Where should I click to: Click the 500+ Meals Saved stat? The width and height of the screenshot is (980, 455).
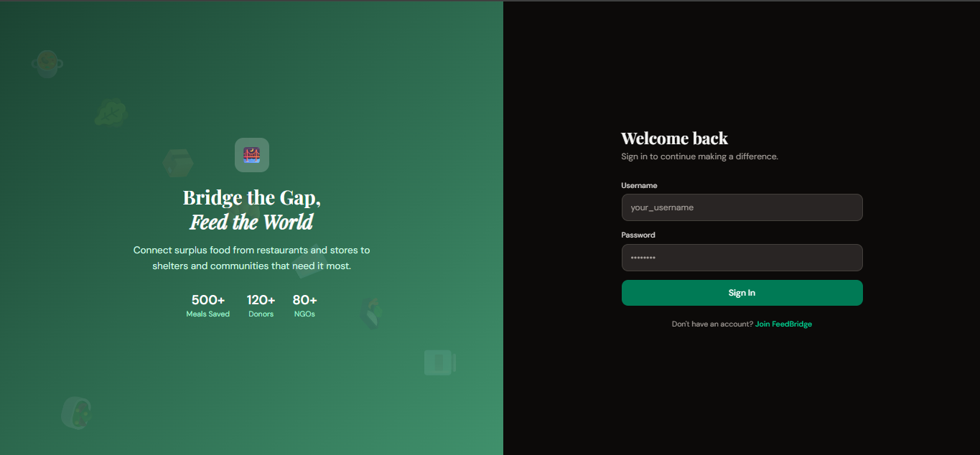click(x=208, y=306)
